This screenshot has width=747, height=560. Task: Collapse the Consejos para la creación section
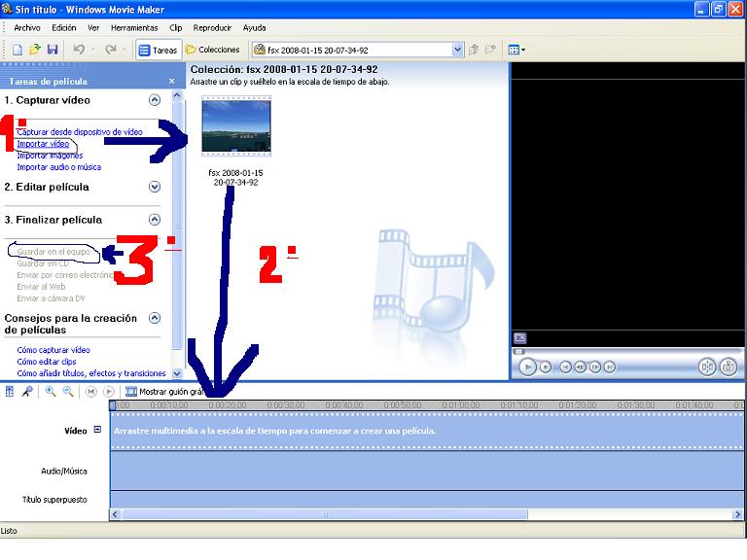[155, 318]
